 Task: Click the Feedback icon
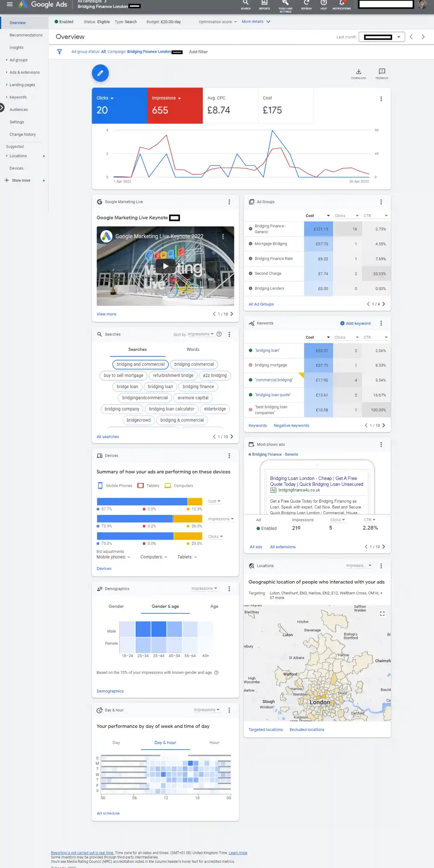point(382,73)
